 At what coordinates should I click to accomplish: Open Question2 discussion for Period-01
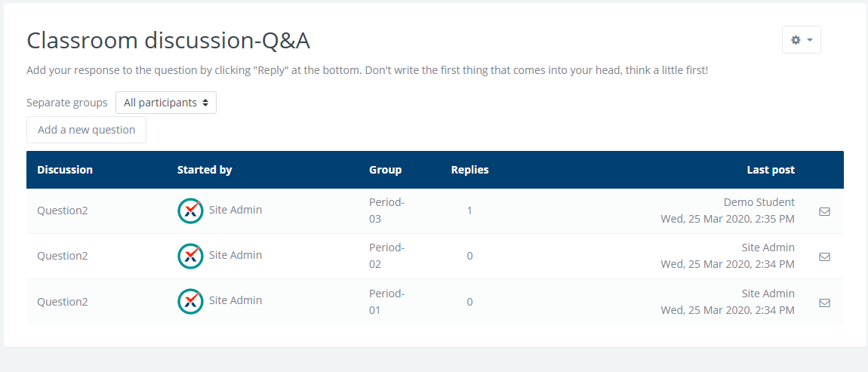(x=63, y=302)
